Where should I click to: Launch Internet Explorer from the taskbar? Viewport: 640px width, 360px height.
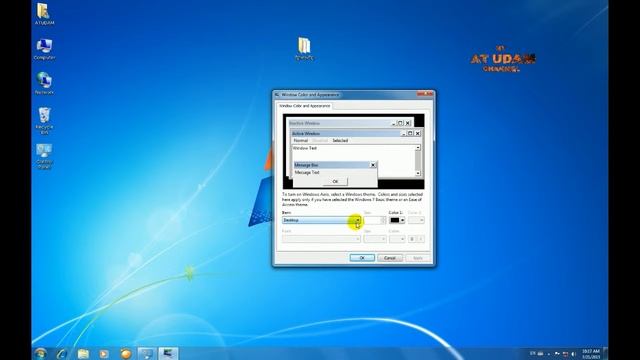tap(62, 353)
